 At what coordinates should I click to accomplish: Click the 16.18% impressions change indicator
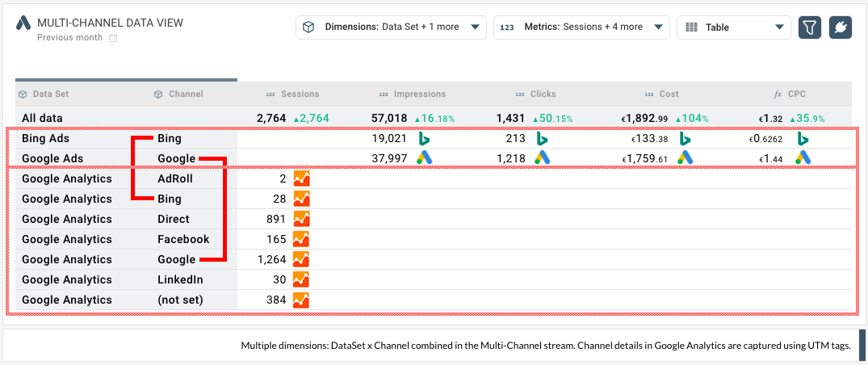pos(435,119)
